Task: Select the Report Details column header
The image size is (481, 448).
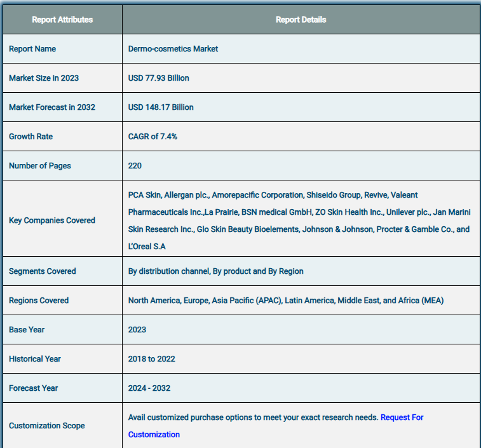Action: point(301,20)
